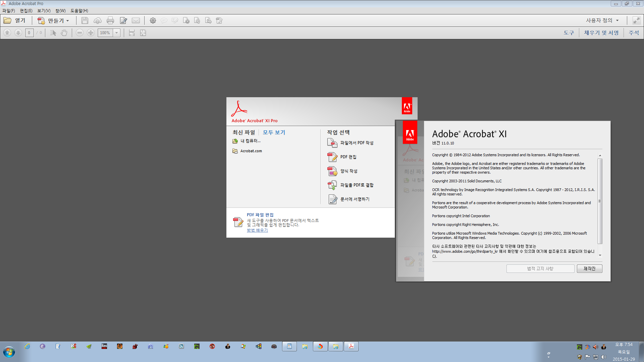Select 파일을 PDF로 결합 task
This screenshot has height=362, width=644.
click(x=351, y=185)
